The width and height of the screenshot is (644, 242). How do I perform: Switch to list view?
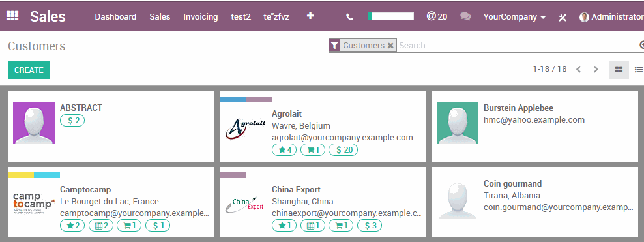[638, 70]
